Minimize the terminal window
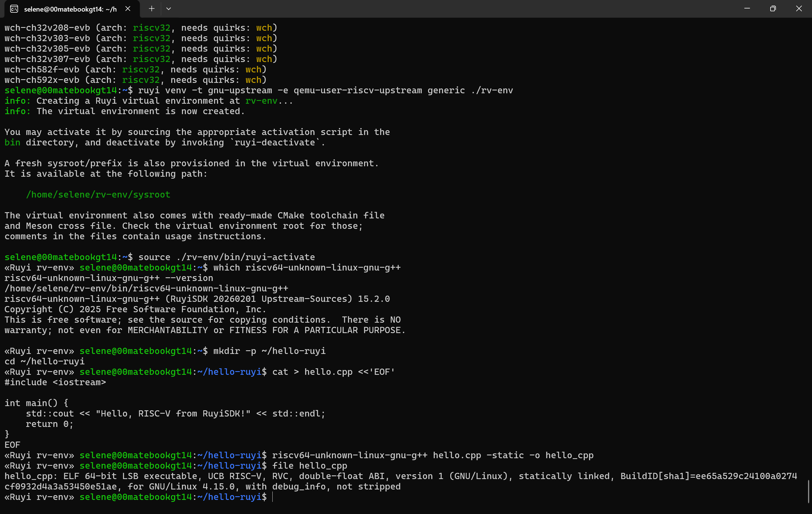The width and height of the screenshot is (812, 514). 747,9
